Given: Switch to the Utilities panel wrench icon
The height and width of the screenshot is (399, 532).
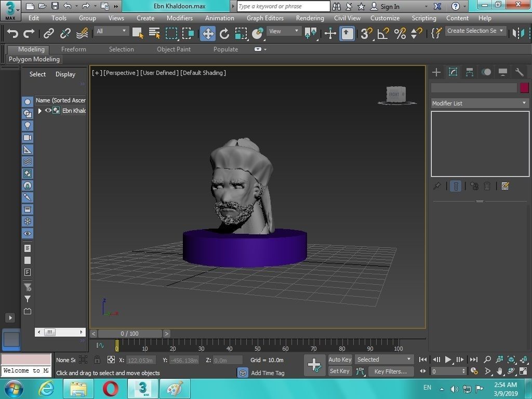Looking at the screenshot, I should tap(519, 72).
